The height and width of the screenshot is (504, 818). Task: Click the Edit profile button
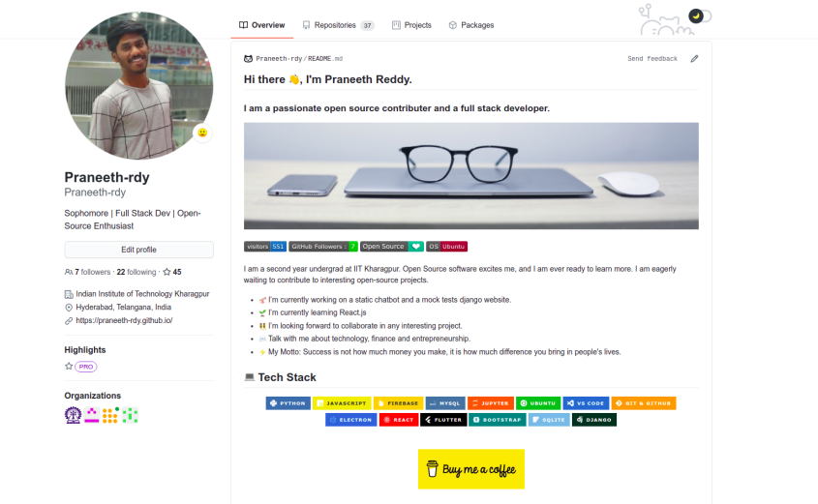point(138,250)
